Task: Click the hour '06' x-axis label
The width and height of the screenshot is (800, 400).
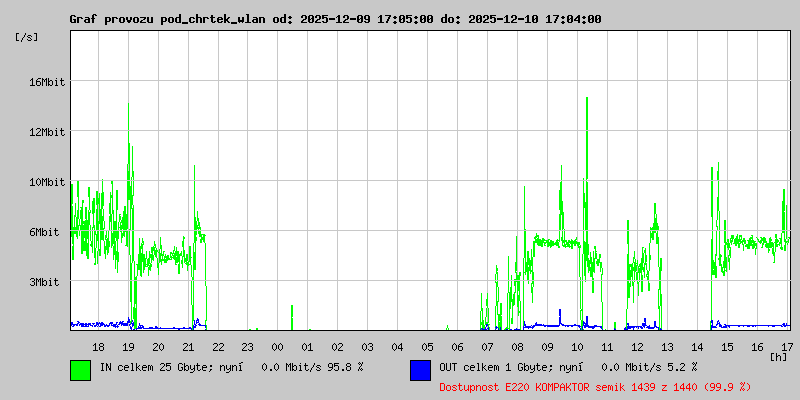Action: (458, 347)
